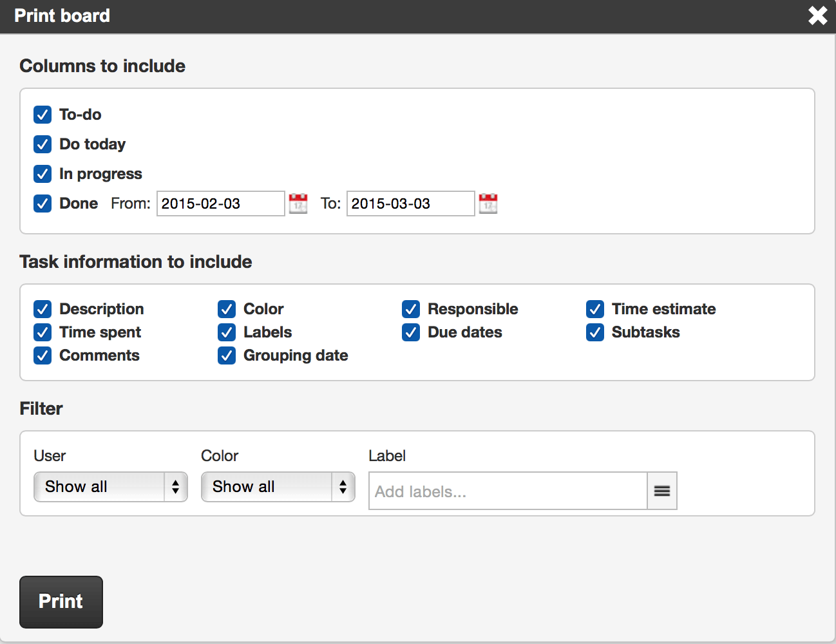Image resolution: width=836 pixels, height=644 pixels.
Task: Uncheck the Do today column checkbox
Action: pyautogui.click(x=43, y=144)
